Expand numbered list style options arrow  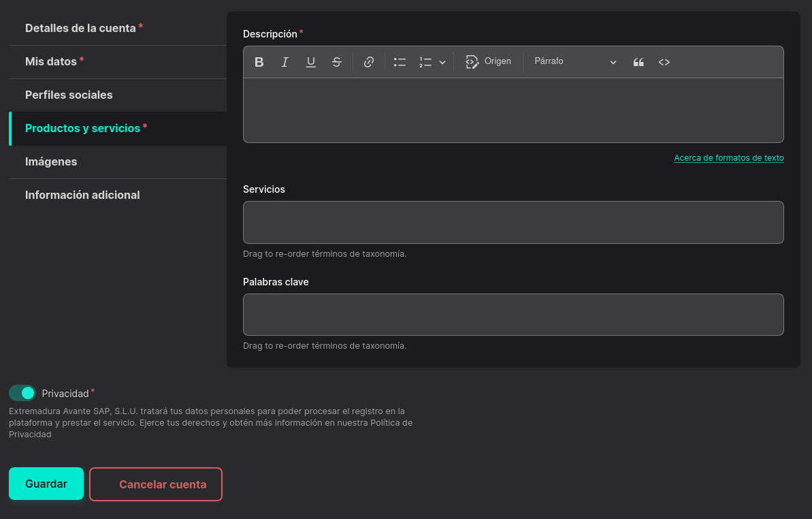[442, 62]
